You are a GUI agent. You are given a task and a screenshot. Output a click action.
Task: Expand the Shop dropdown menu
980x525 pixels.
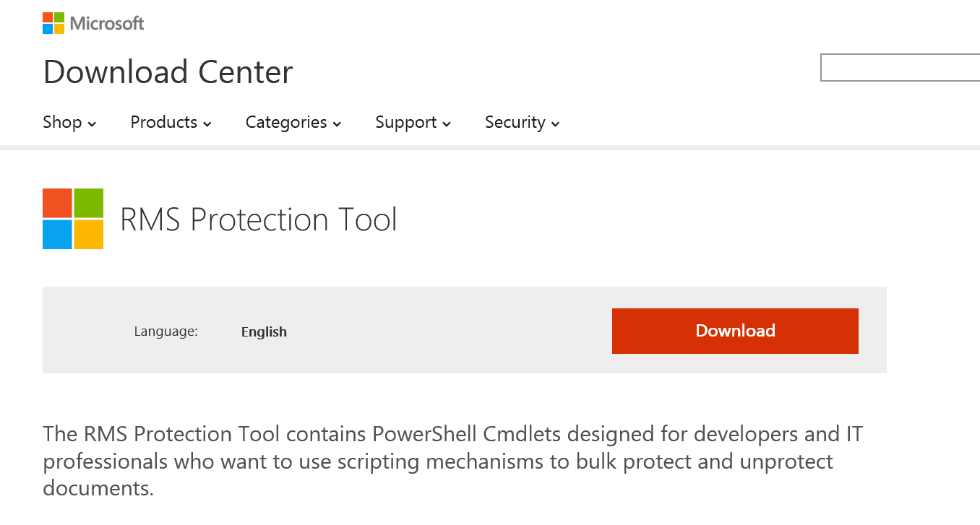[x=93, y=123]
